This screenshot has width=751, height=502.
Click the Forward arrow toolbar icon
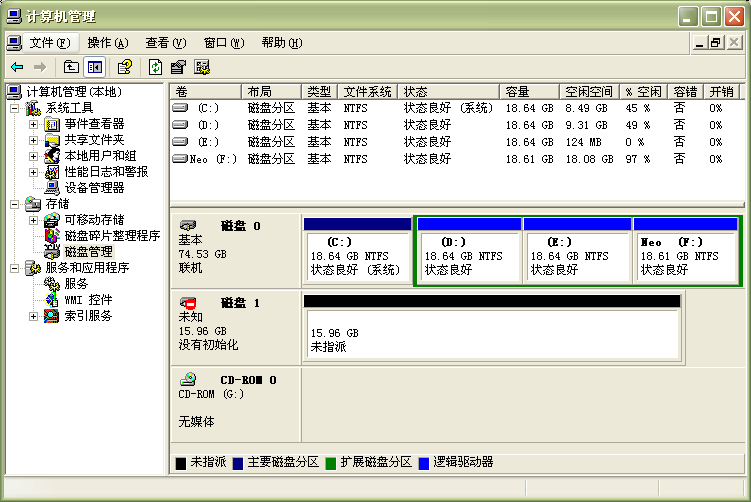pos(40,67)
